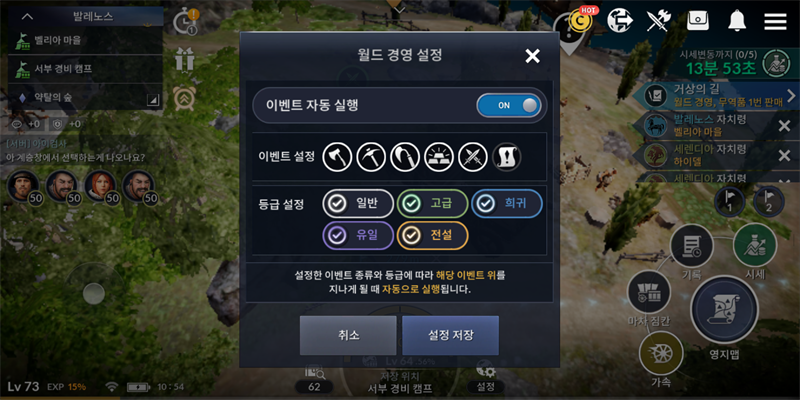Expand the 약탈의 숲 corner arrow
The width and height of the screenshot is (800, 400).
[153, 99]
